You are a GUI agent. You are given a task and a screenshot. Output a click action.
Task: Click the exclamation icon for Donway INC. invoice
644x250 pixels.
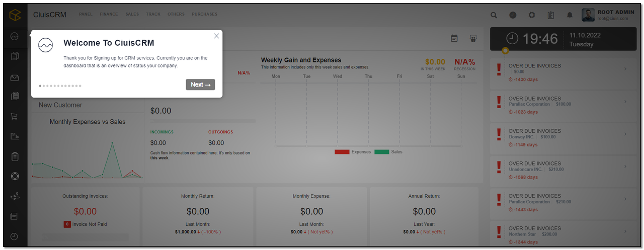pos(499,134)
